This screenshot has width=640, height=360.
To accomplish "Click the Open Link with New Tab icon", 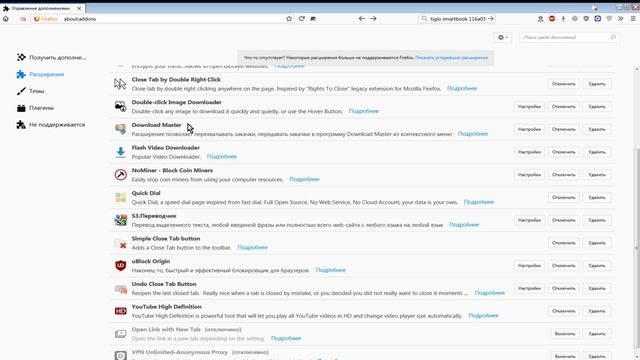I will (x=120, y=334).
